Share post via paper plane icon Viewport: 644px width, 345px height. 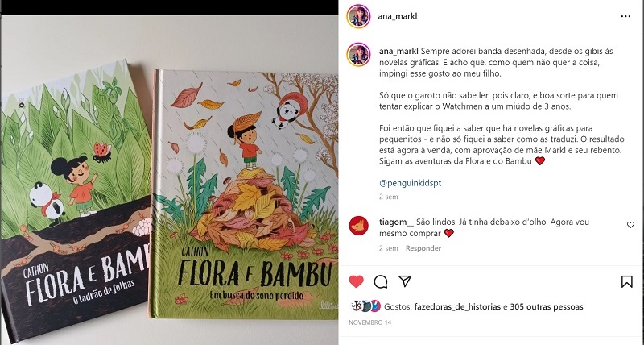click(405, 281)
